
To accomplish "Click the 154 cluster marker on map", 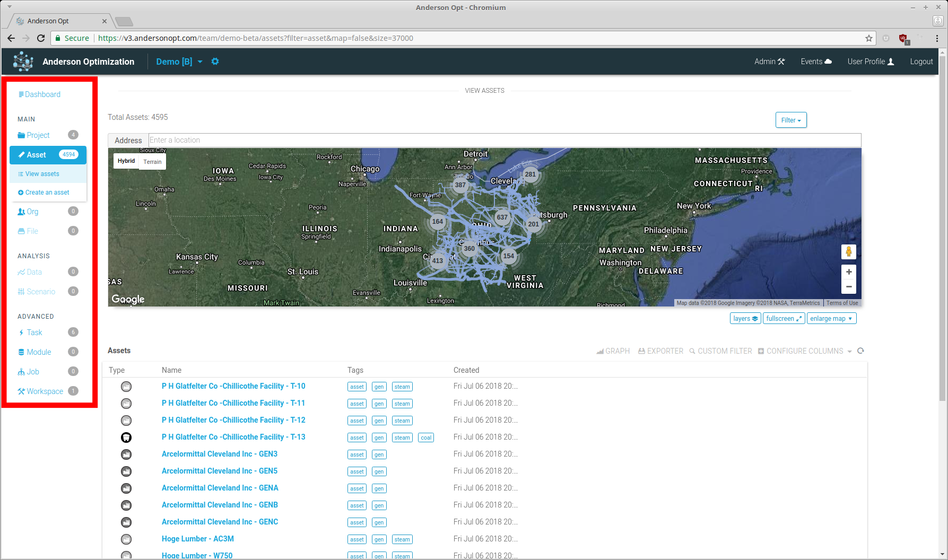I will pyautogui.click(x=508, y=256).
